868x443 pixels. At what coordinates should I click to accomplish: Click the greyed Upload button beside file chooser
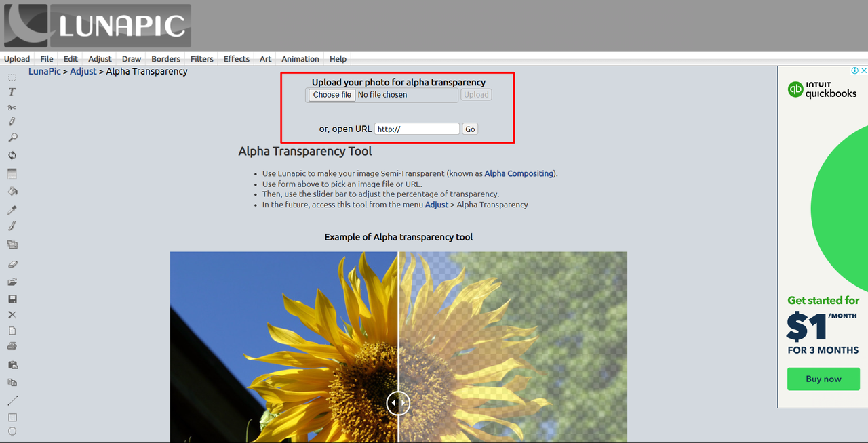[476, 95]
